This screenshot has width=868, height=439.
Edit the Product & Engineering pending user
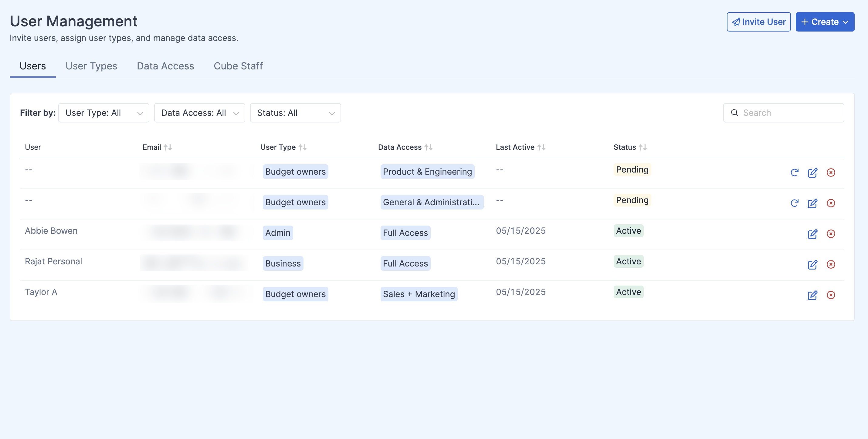pyautogui.click(x=812, y=173)
